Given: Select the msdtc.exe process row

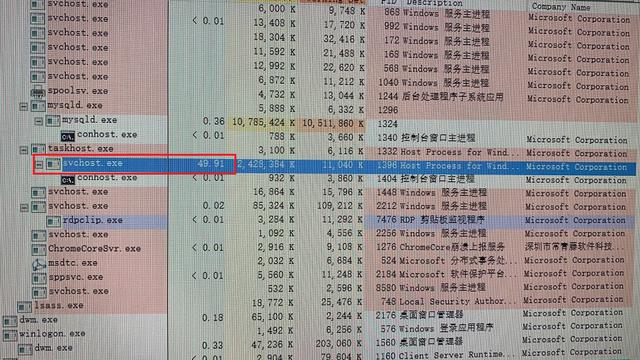Looking at the screenshot, I should coord(318,262).
